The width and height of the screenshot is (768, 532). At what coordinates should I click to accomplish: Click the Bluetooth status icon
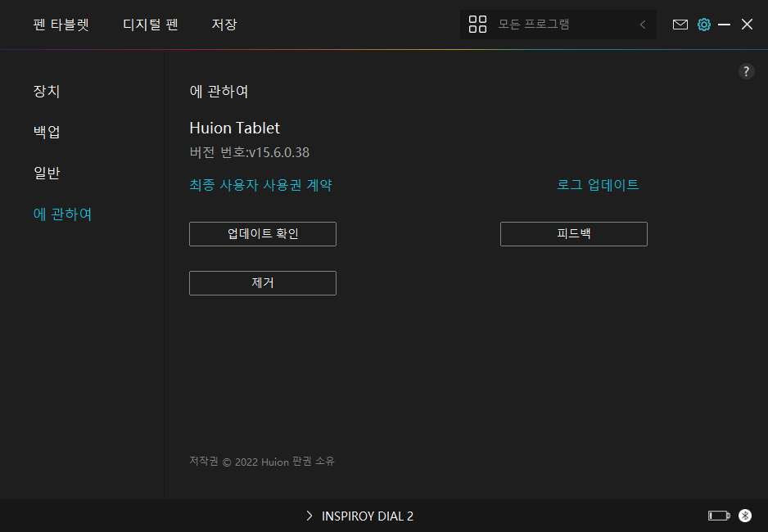tap(745, 516)
